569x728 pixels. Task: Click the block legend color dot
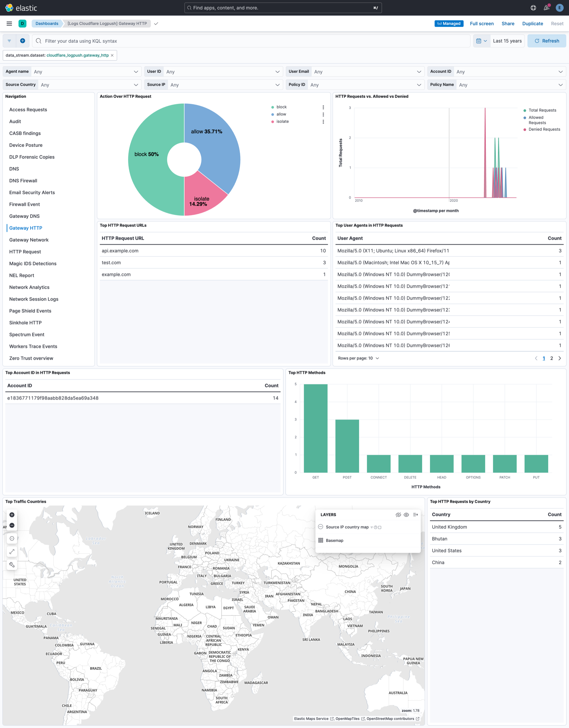tap(272, 107)
